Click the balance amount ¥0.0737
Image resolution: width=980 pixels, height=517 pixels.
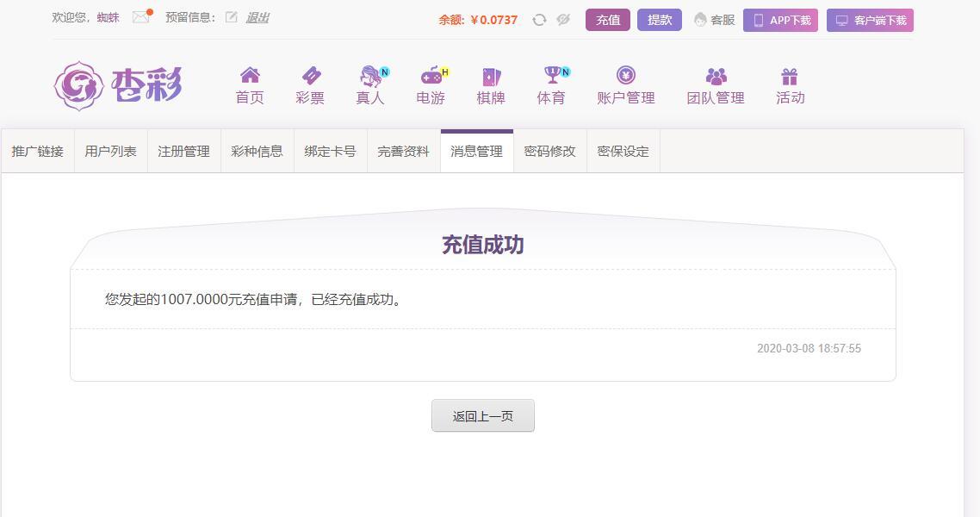pos(493,20)
